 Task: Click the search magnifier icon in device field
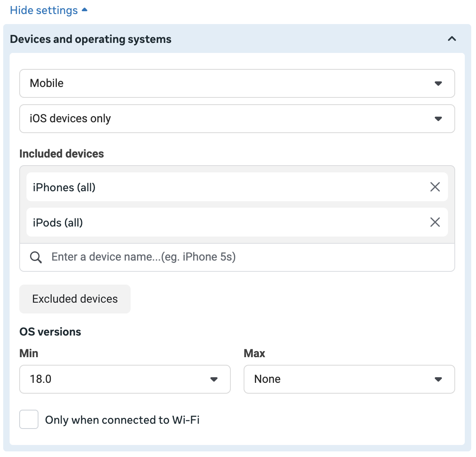(36, 257)
